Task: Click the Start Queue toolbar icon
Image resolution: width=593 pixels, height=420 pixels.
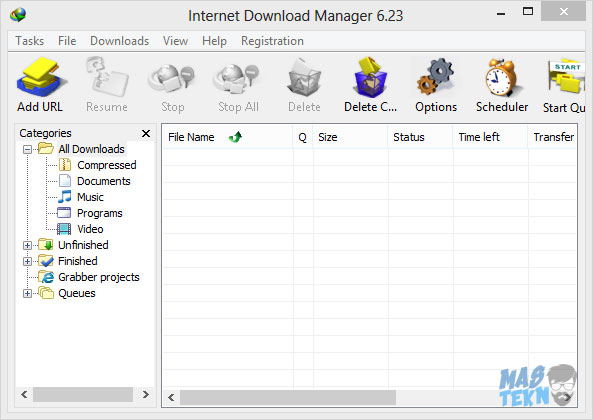Action: coord(566,77)
